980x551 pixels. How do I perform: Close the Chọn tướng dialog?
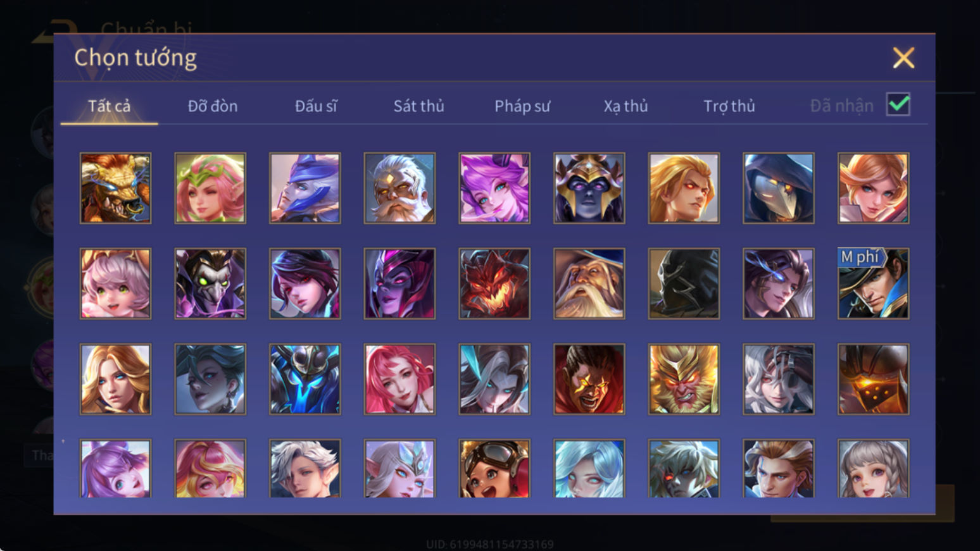tap(903, 58)
